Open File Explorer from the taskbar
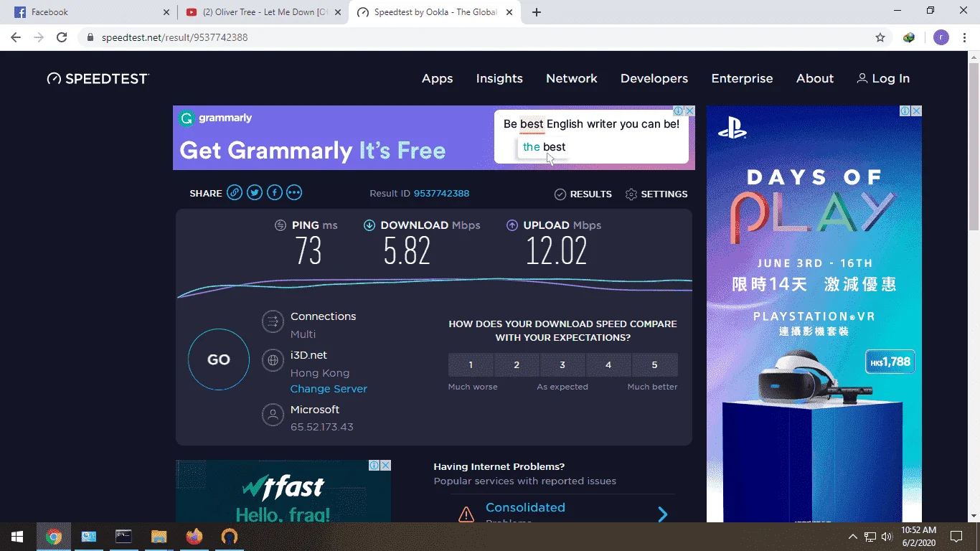This screenshot has height=551, width=980. pyautogui.click(x=159, y=537)
